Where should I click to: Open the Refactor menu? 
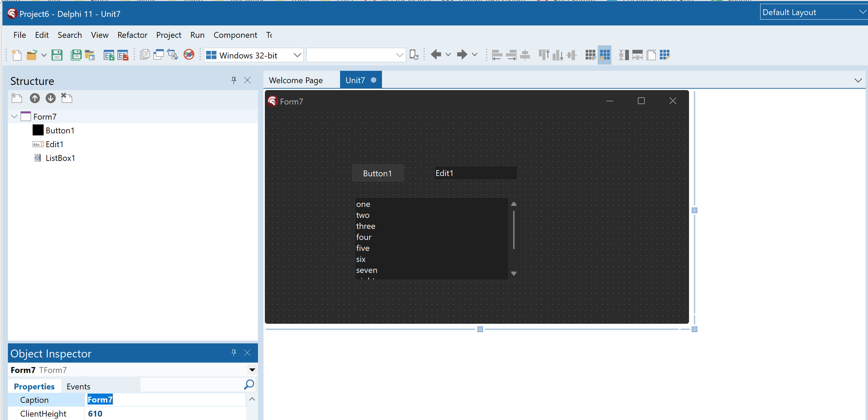132,35
